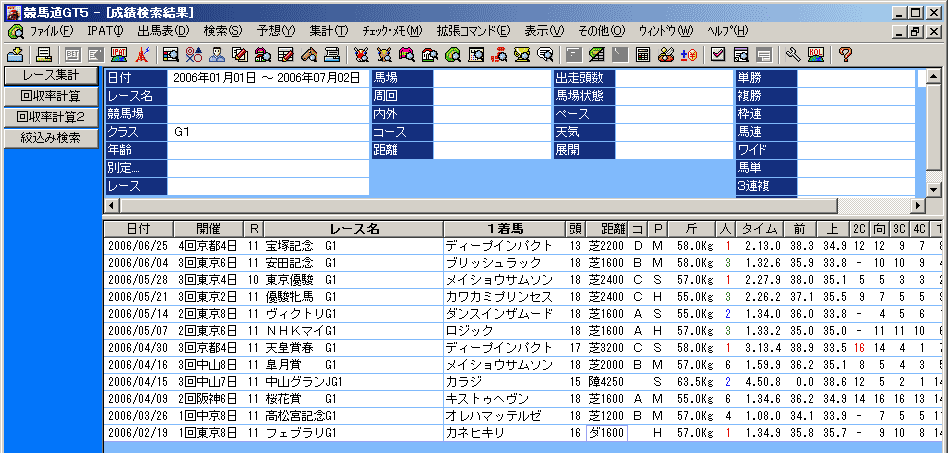Open the ファイル(F) menu
The image size is (948, 453).
click(43, 31)
